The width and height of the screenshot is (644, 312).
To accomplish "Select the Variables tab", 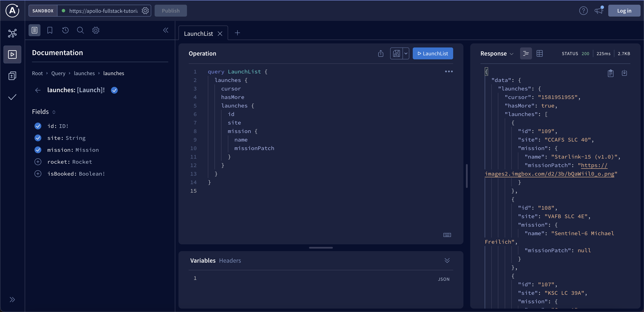I will (203, 260).
